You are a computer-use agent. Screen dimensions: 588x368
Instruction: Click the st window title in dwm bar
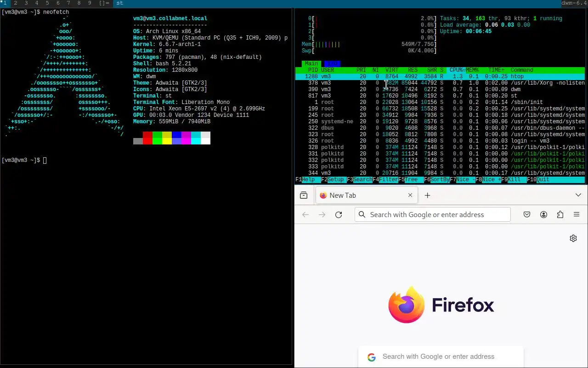click(x=119, y=3)
